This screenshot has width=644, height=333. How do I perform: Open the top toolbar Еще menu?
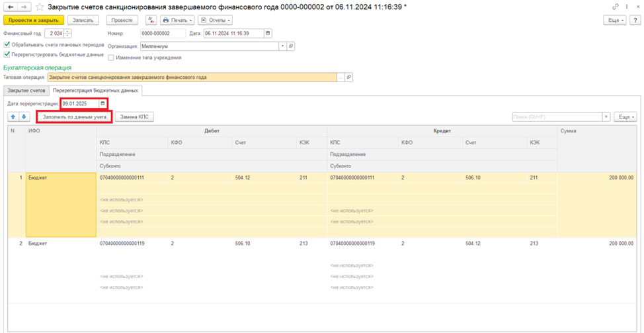616,20
